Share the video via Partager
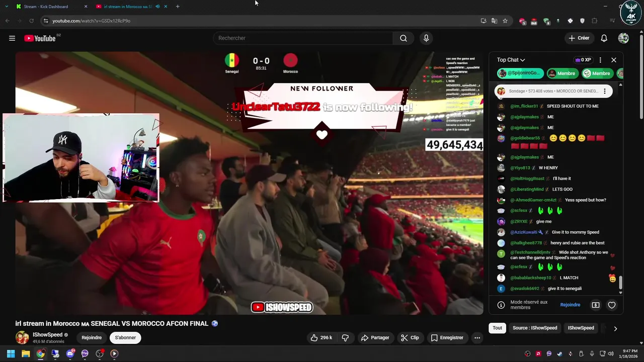The width and height of the screenshot is (644, 362). (375, 338)
